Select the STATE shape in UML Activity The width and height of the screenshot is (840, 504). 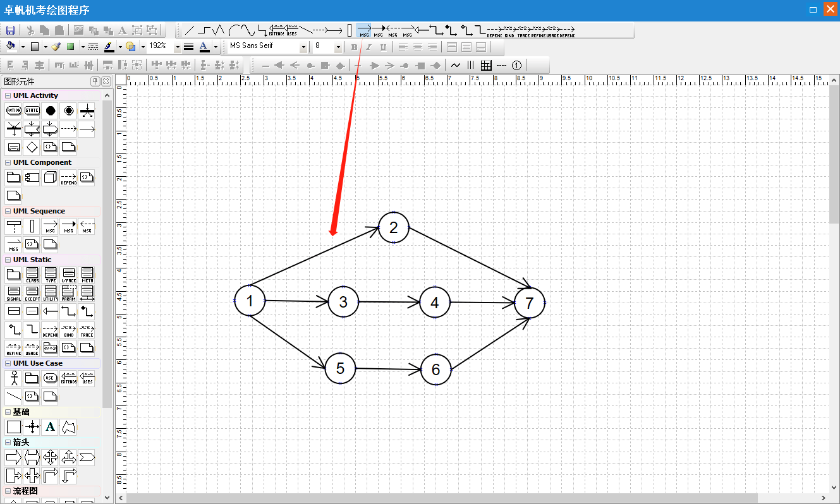click(32, 111)
